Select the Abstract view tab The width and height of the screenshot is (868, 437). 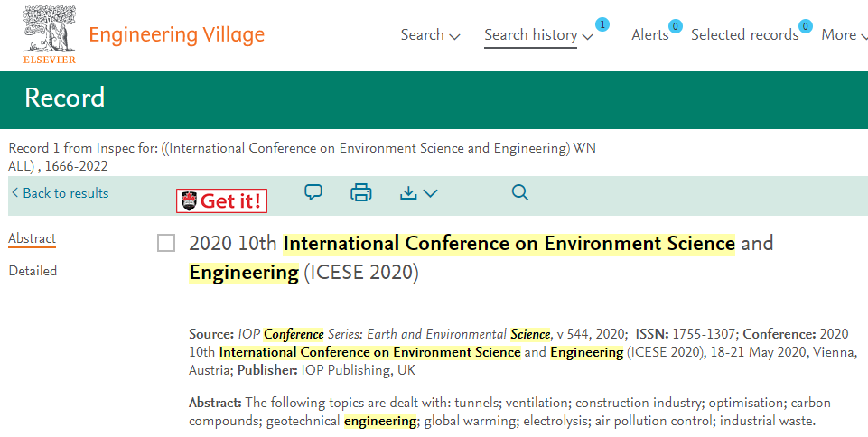point(33,238)
